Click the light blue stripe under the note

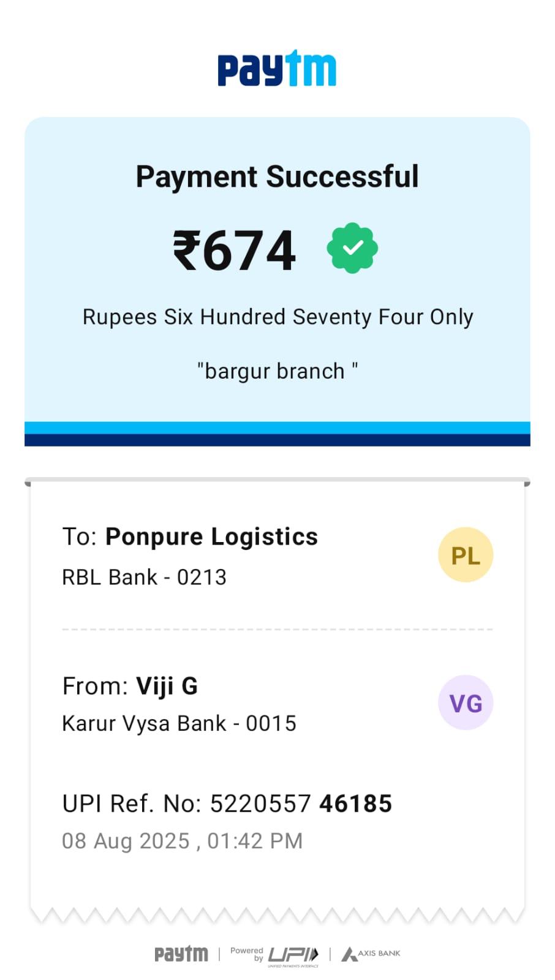pos(277,428)
